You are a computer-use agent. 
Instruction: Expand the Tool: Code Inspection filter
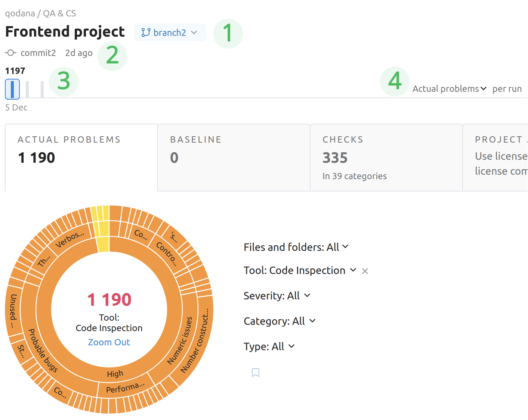click(x=299, y=270)
